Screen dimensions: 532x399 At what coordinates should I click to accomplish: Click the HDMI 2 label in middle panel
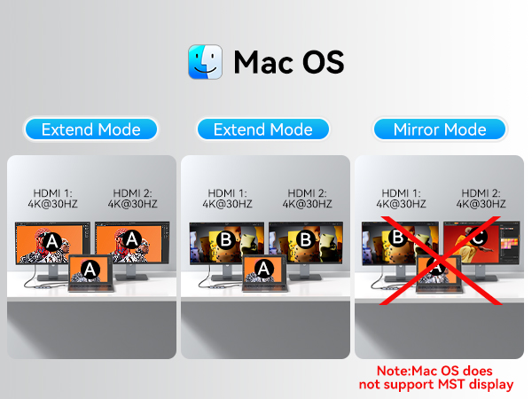pos(307,199)
